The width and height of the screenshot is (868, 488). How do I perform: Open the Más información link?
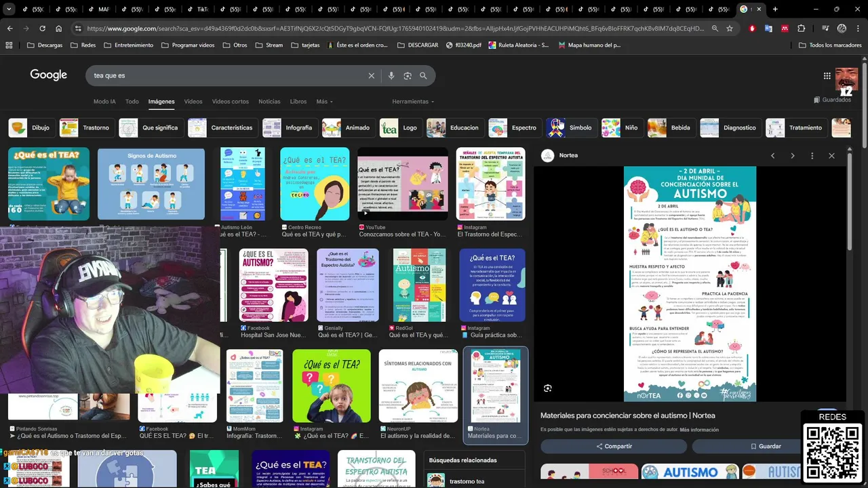click(699, 430)
